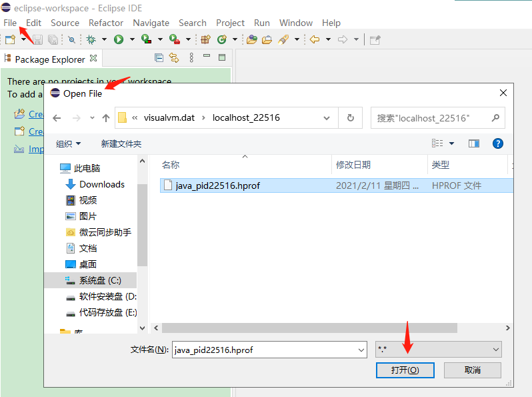Click the blue help icon in dialog

click(x=498, y=143)
